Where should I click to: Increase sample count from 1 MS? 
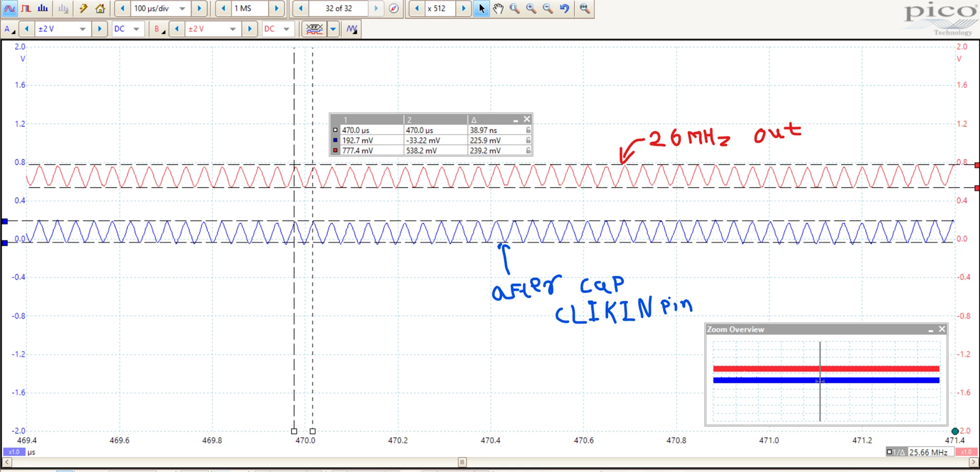(x=276, y=8)
